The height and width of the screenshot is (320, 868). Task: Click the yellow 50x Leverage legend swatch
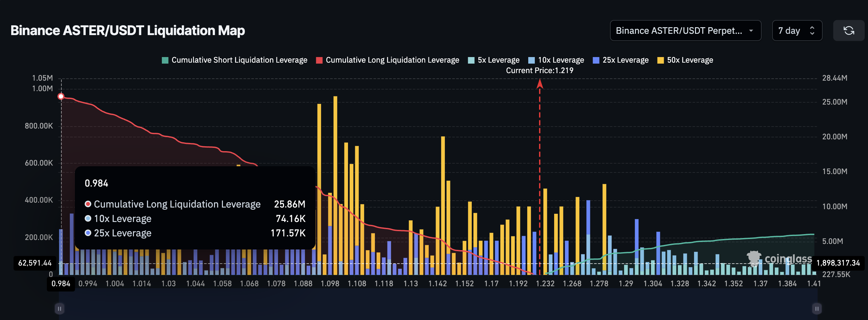tap(661, 60)
